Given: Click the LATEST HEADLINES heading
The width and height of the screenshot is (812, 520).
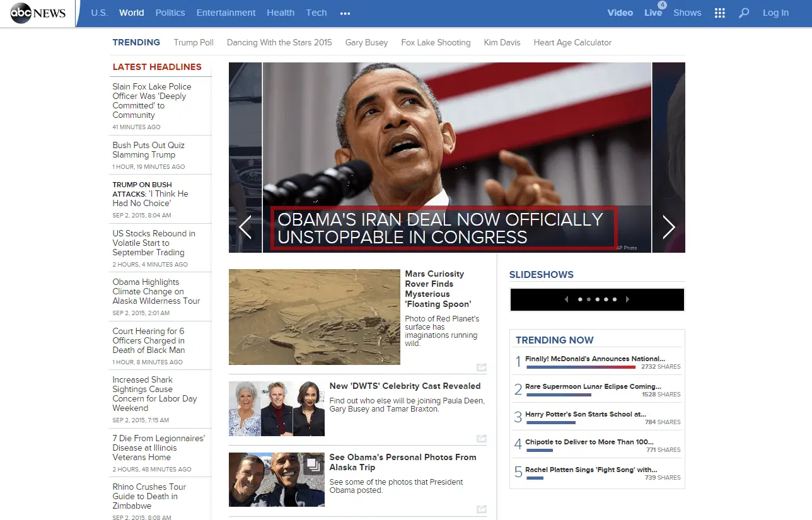Looking at the screenshot, I should (x=157, y=67).
